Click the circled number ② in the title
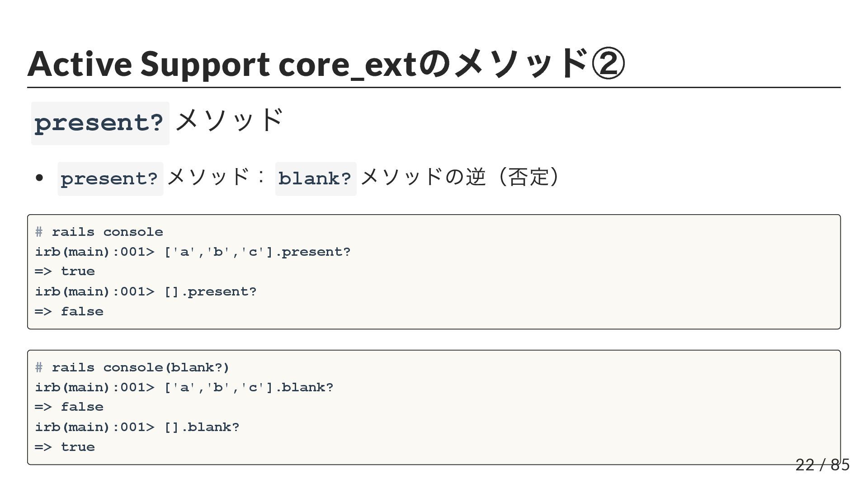This screenshot has width=868, height=488. pyautogui.click(x=609, y=64)
